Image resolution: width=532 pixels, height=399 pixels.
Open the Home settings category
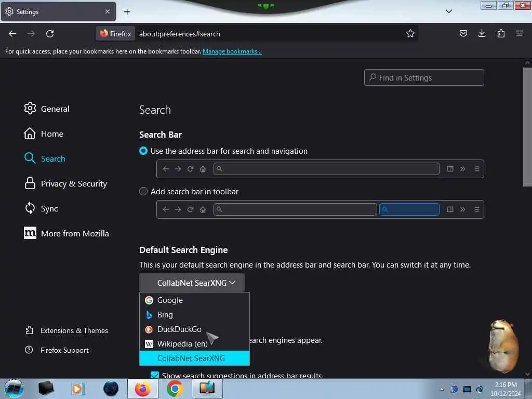44,134
